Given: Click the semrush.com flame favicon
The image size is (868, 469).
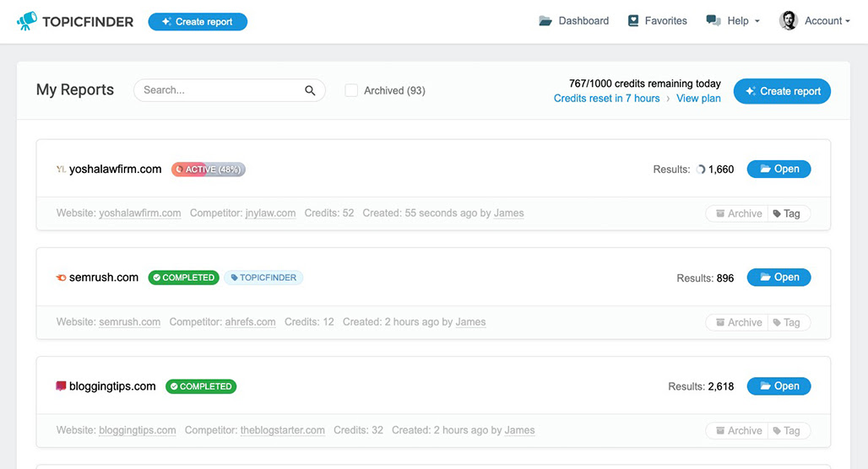Looking at the screenshot, I should pos(61,278).
